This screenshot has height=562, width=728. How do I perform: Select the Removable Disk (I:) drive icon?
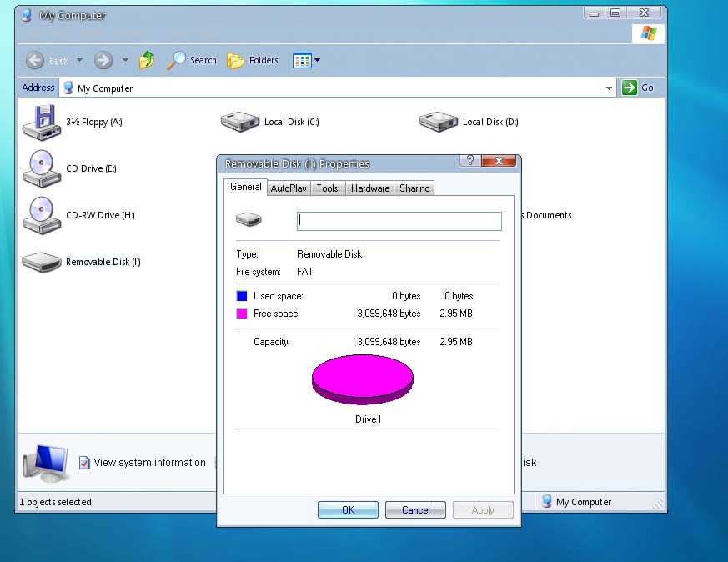(42, 262)
